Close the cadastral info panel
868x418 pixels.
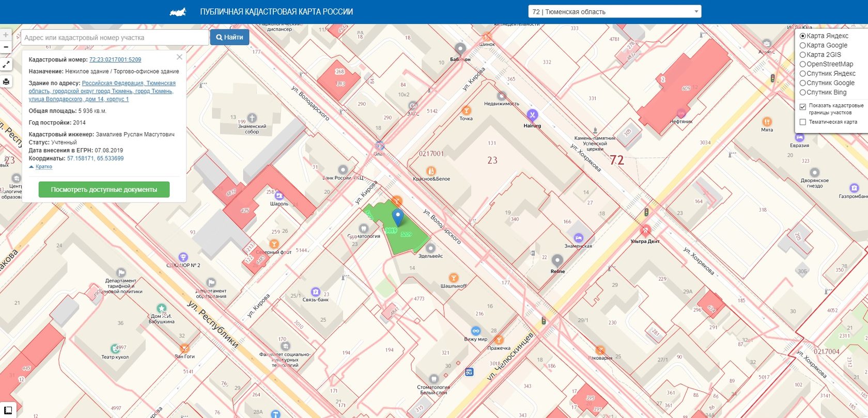(x=179, y=57)
